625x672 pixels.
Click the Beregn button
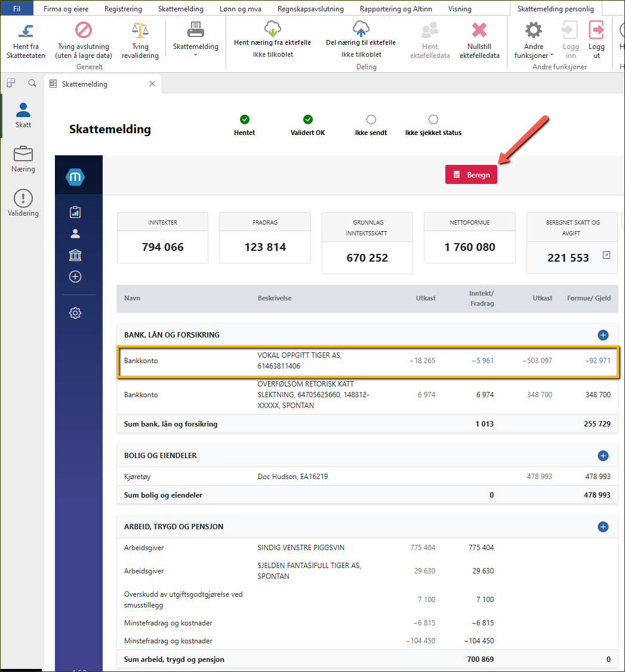point(471,174)
